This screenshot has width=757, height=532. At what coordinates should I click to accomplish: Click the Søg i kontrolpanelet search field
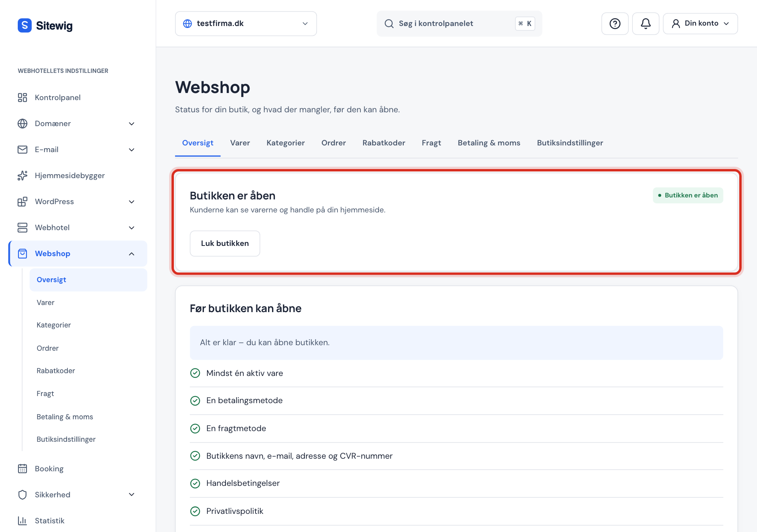point(459,24)
